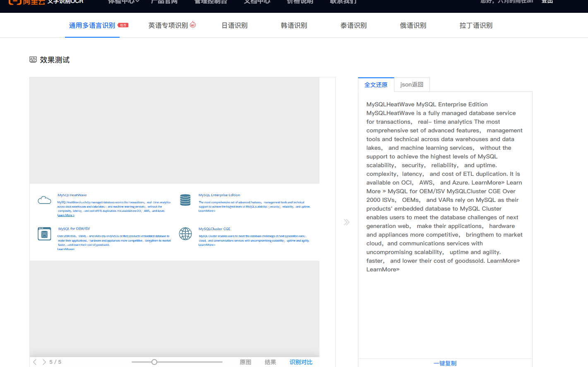Viewport: 588px width, 367px height.
Task: Switch to the json返回 tab
Action: [412, 85]
